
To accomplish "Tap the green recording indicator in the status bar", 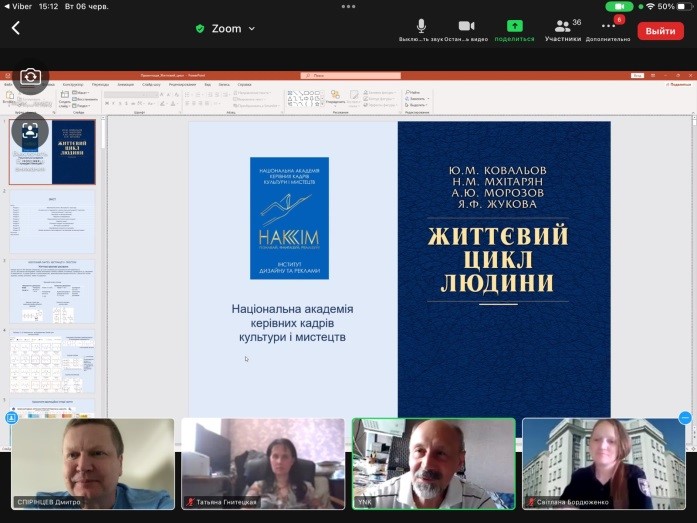I will point(619,6).
